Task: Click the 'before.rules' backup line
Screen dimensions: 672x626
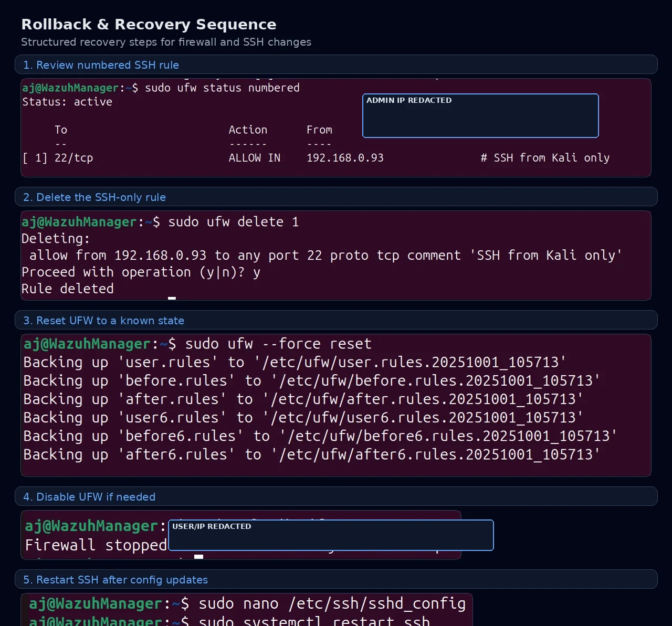Action: pos(312,381)
